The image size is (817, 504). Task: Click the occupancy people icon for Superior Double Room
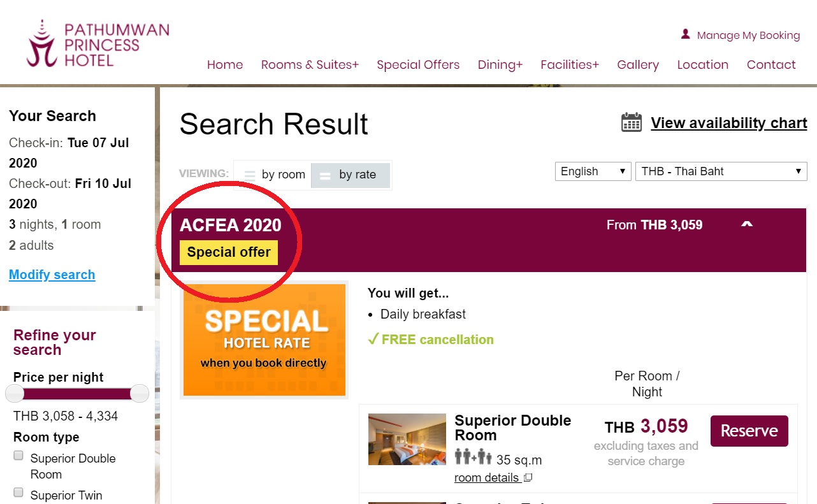(473, 457)
